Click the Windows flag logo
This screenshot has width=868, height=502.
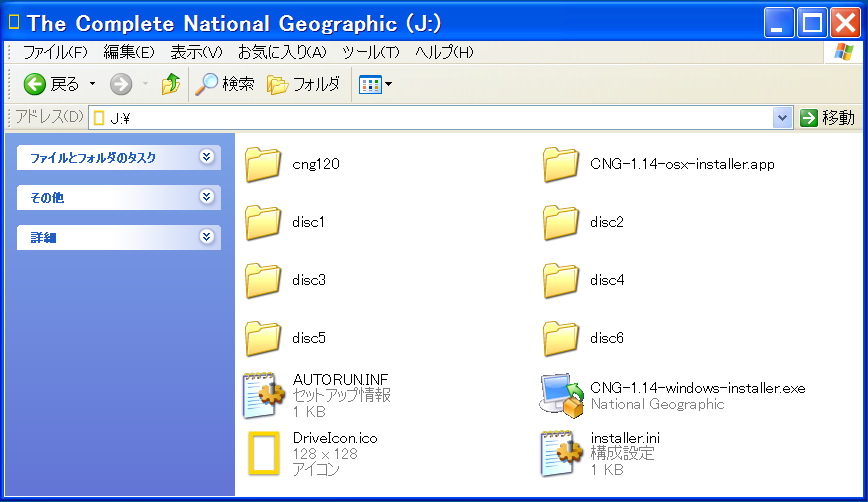(844, 53)
